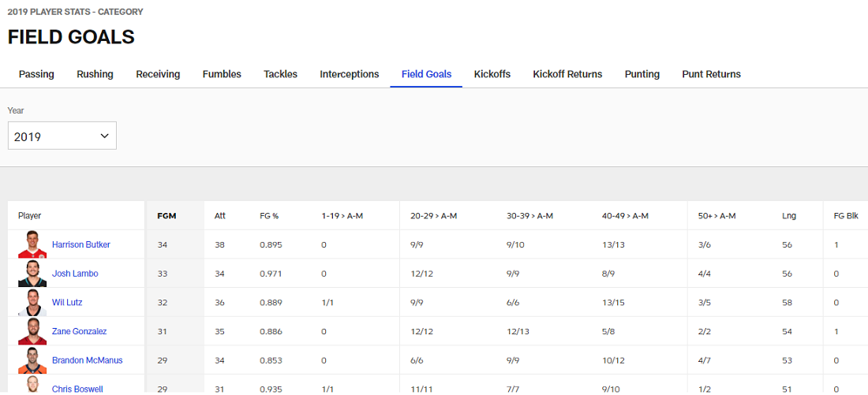Switch to the Rushing tab
Image resolution: width=868 pixels, height=395 pixels.
95,74
